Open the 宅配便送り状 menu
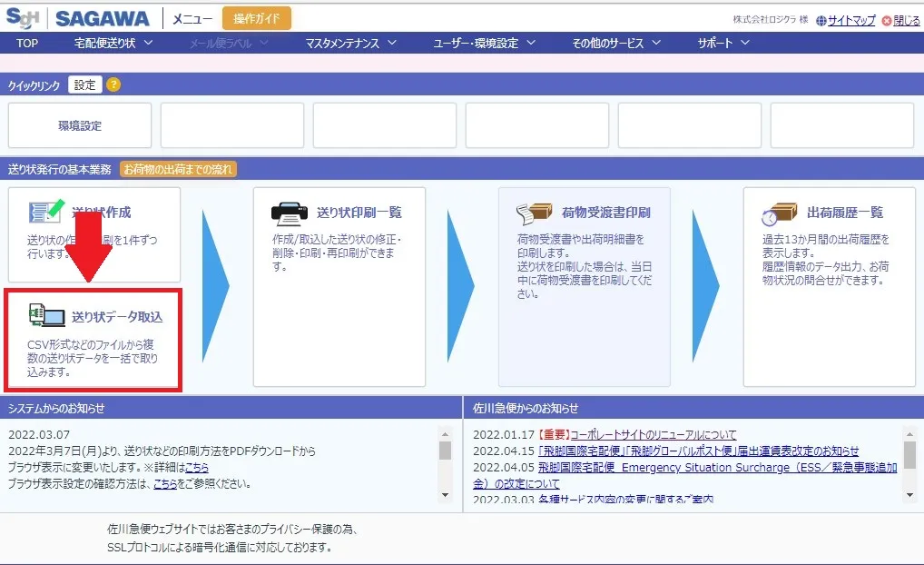Screen dimensions: 924x565 pyautogui.click(x=105, y=43)
